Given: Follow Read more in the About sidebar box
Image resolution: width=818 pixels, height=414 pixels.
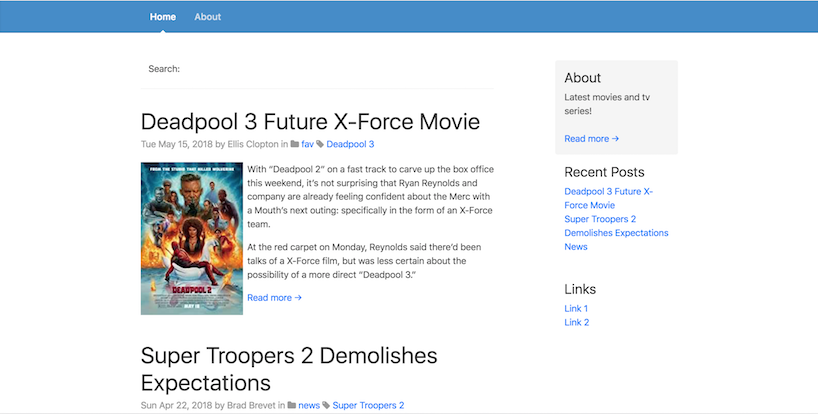Looking at the screenshot, I should point(592,139).
